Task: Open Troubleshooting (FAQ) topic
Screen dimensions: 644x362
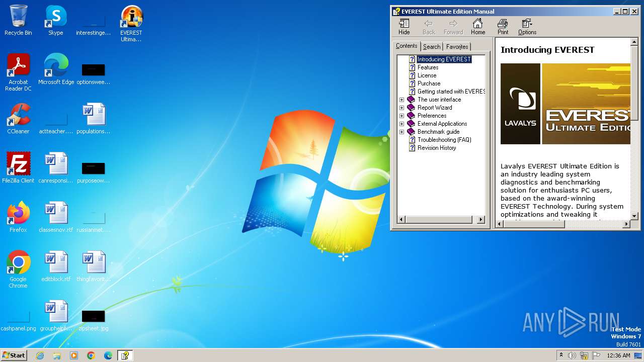Action: [x=444, y=140]
